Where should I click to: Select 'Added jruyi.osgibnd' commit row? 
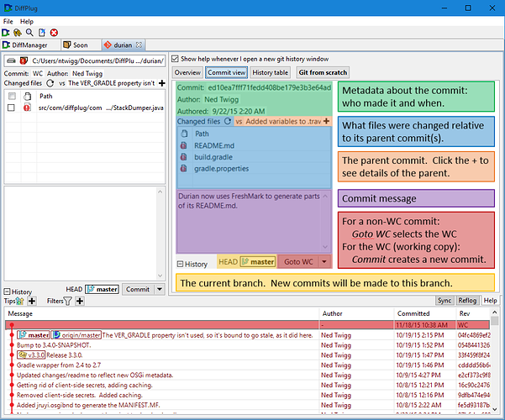[x=247, y=405]
